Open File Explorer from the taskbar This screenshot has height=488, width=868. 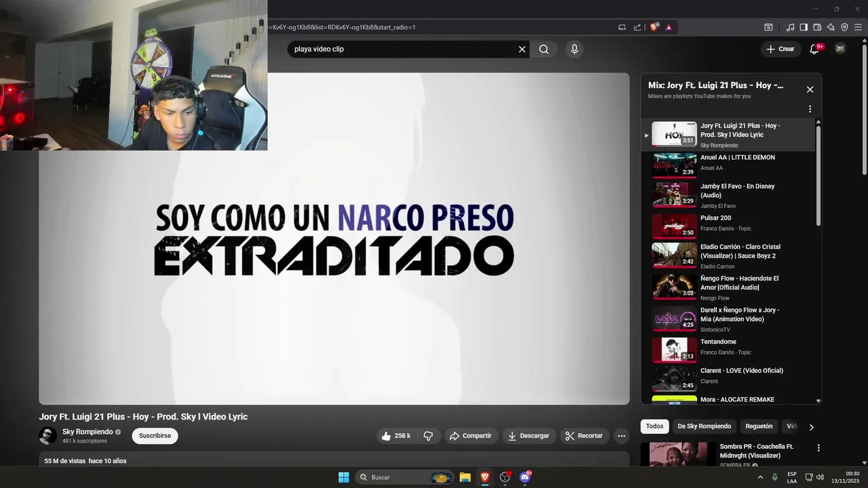465,477
